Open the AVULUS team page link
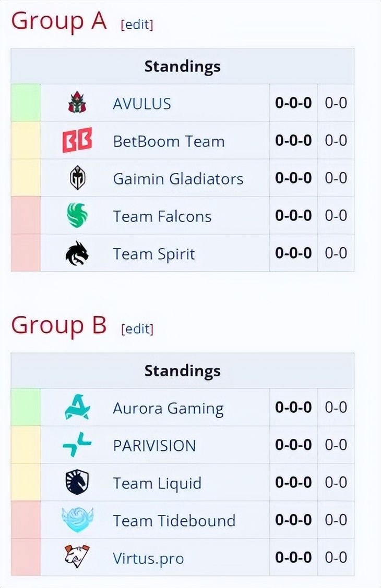Image resolution: width=381 pixels, height=588 pixels. coord(142,104)
